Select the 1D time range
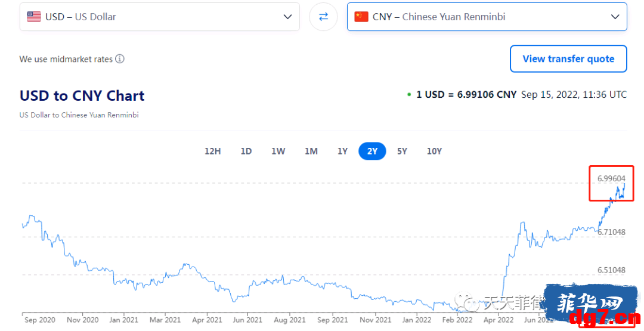The image size is (644, 331). pos(246,151)
